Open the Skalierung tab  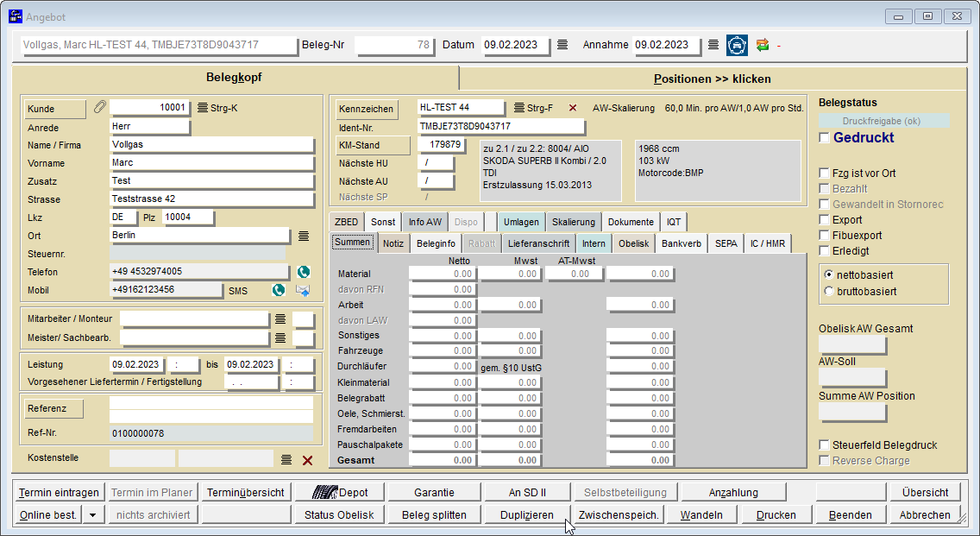tap(573, 222)
